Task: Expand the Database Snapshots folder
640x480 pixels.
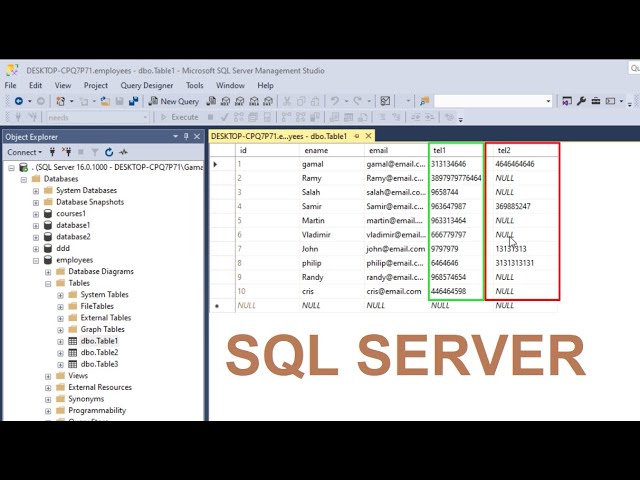Action: click(x=36, y=202)
